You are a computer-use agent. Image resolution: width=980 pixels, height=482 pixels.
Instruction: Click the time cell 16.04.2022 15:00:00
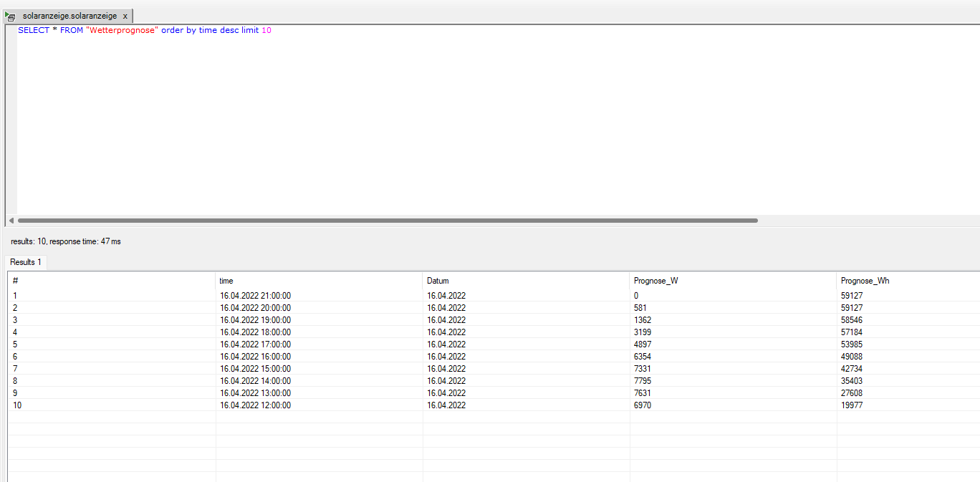coord(255,369)
